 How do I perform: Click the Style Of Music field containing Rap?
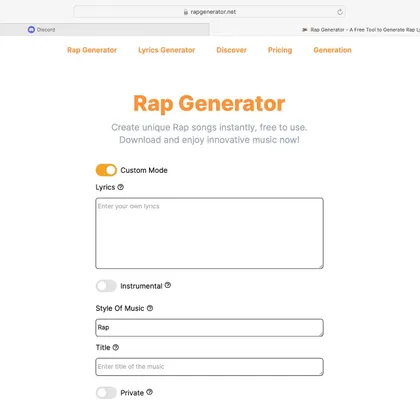click(209, 327)
